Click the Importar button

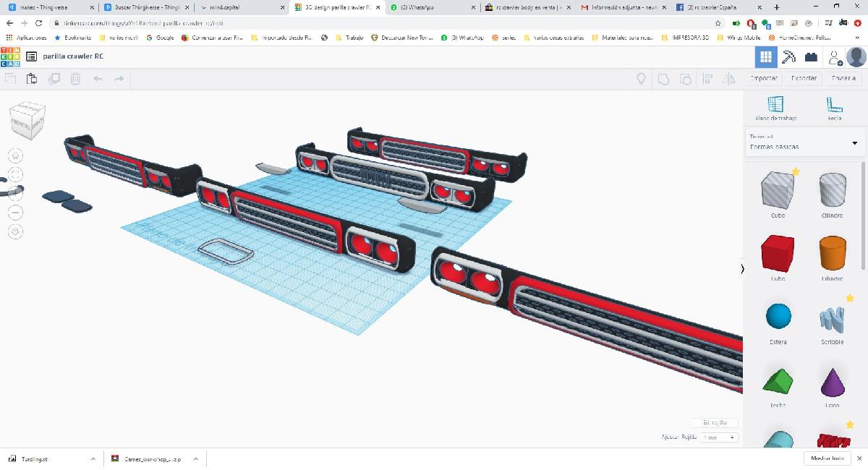(764, 78)
